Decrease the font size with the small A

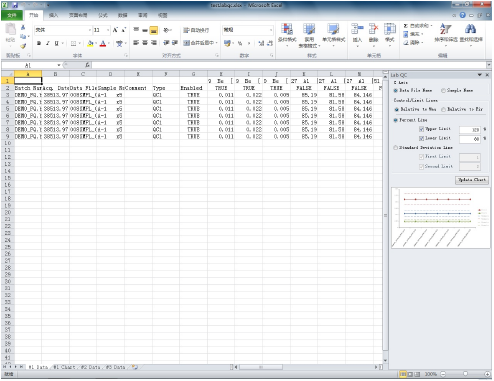coord(123,30)
